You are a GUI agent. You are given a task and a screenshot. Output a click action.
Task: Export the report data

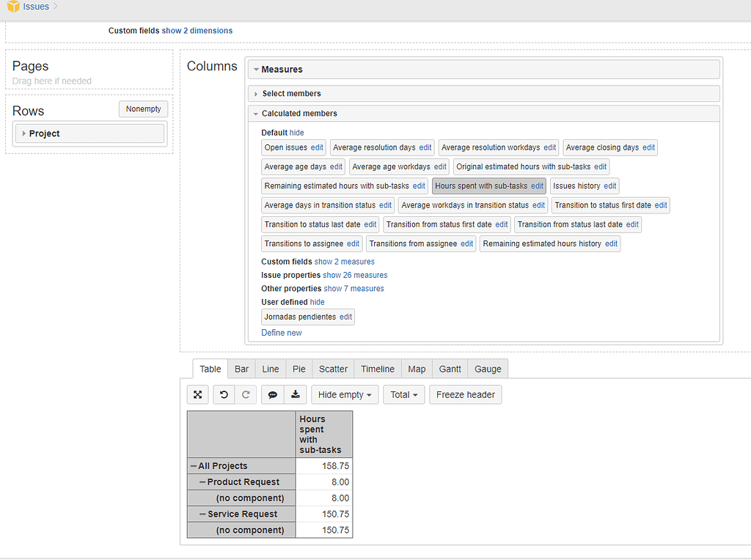pyautogui.click(x=296, y=394)
